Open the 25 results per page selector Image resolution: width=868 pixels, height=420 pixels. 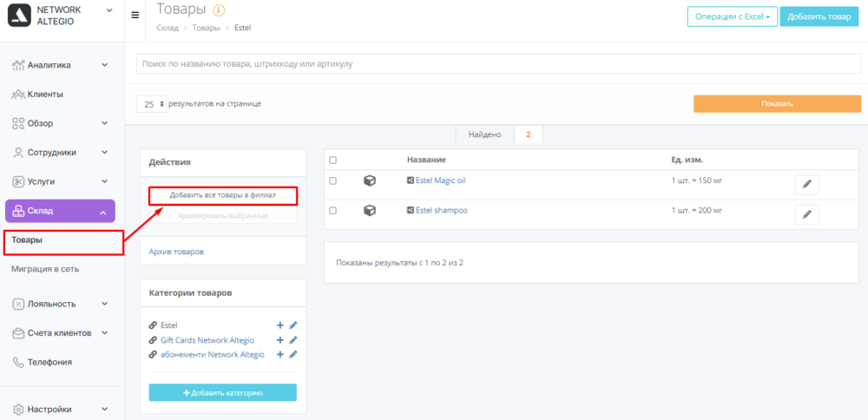click(152, 104)
